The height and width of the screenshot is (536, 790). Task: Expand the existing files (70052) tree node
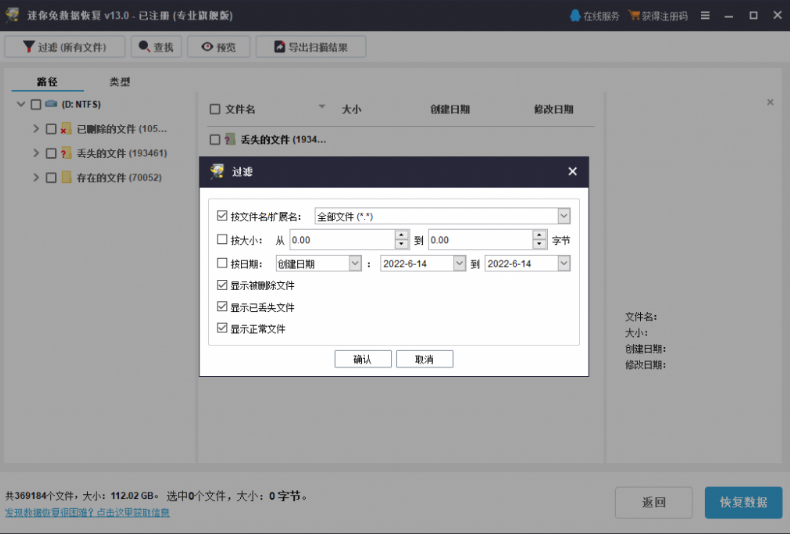click(x=36, y=177)
